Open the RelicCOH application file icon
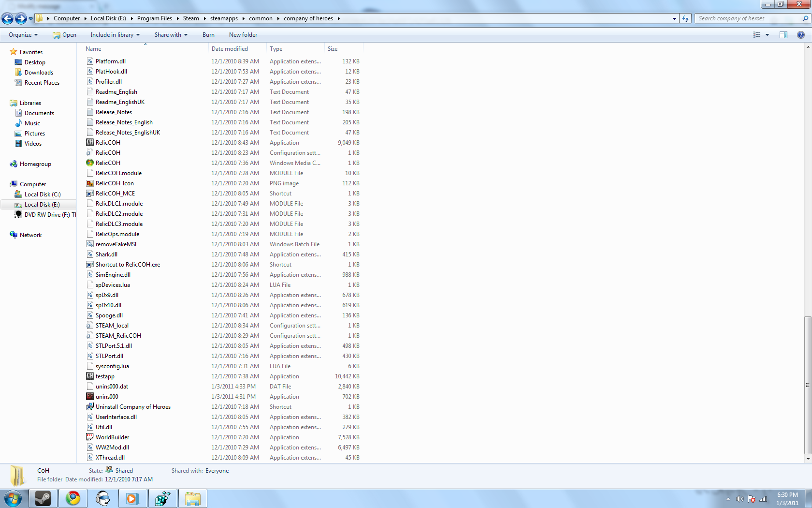The height and width of the screenshot is (508, 812). point(90,143)
